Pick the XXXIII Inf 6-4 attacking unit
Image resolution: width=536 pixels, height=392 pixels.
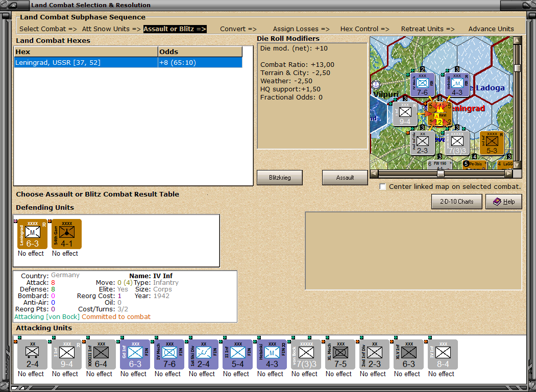[x=101, y=354]
